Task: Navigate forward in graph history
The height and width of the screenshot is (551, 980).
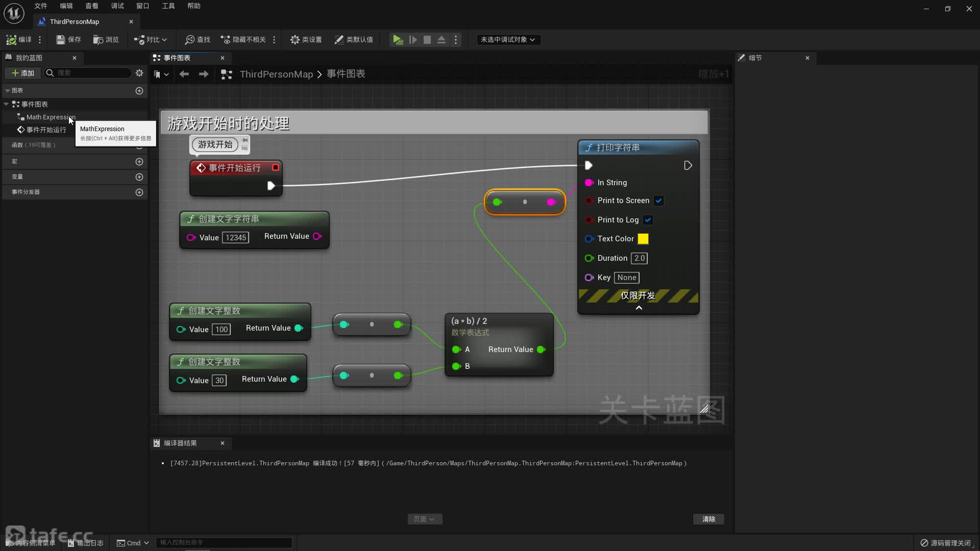Action: (x=204, y=74)
